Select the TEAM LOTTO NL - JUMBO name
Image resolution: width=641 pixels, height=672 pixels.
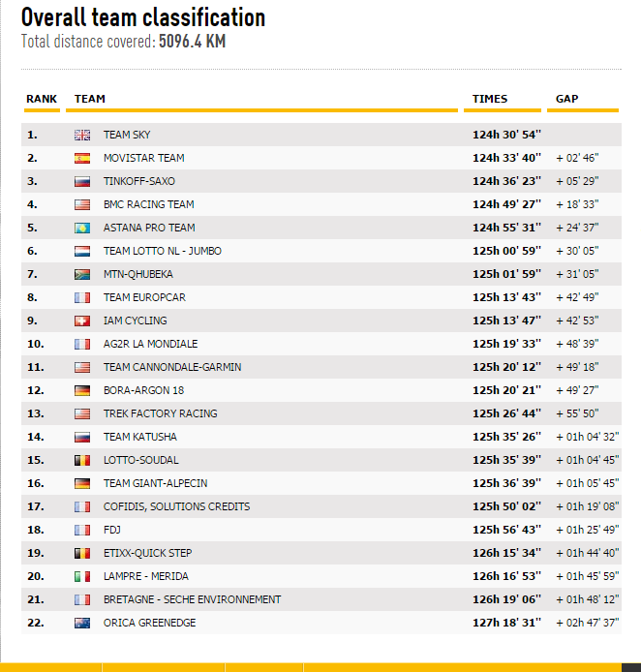pos(163,251)
